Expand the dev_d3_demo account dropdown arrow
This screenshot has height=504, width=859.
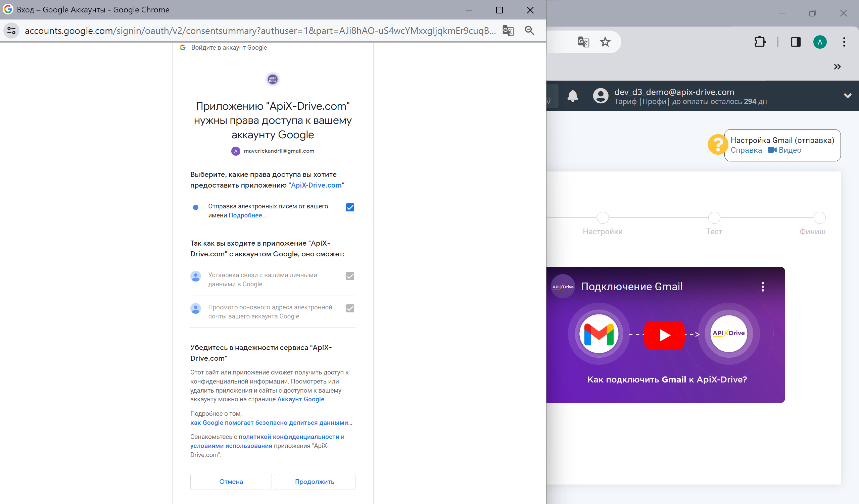(x=848, y=96)
